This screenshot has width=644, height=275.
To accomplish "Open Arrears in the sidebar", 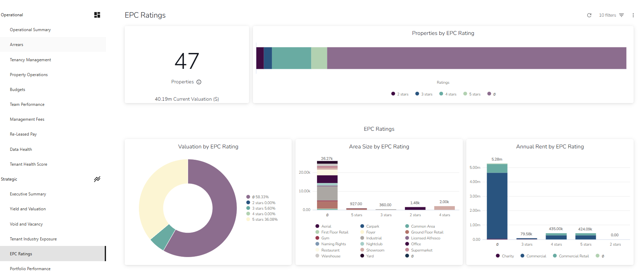I will [17, 45].
